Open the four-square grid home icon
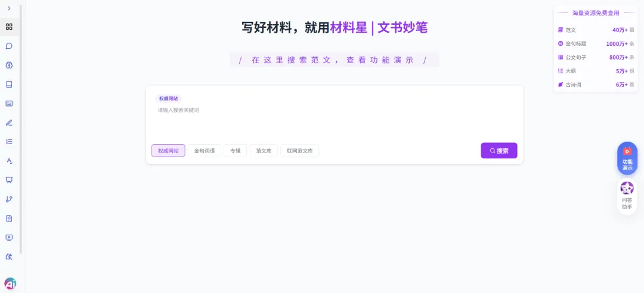 (9, 27)
